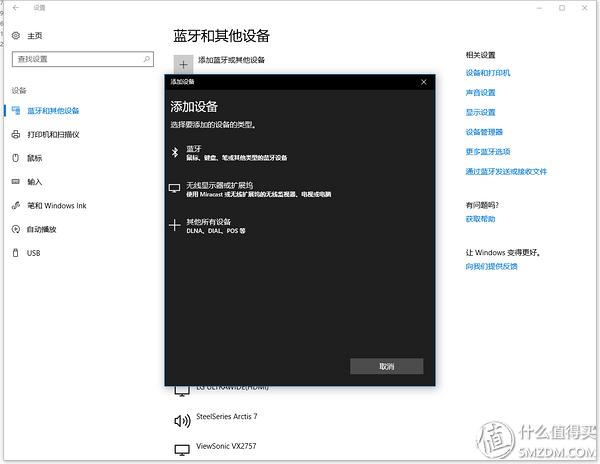Viewport: 600px width, 464px height.
Task: Click the printer icon in sidebar
Action: coord(16,134)
